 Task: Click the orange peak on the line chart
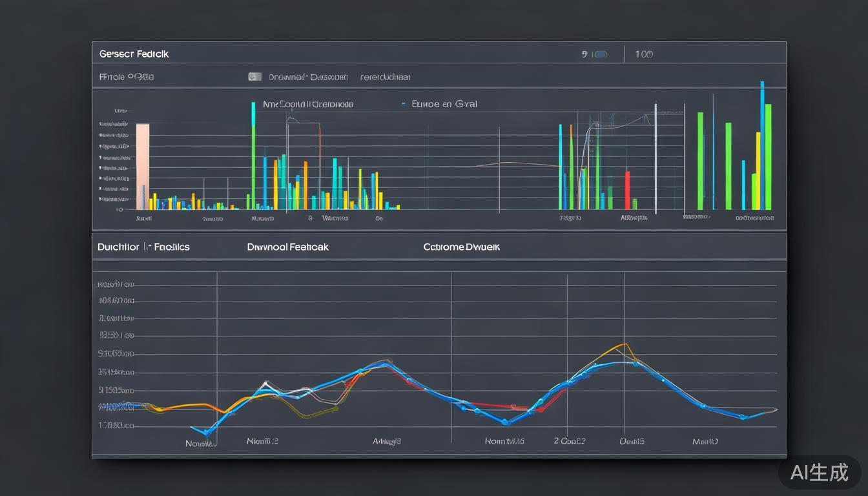[625, 345]
